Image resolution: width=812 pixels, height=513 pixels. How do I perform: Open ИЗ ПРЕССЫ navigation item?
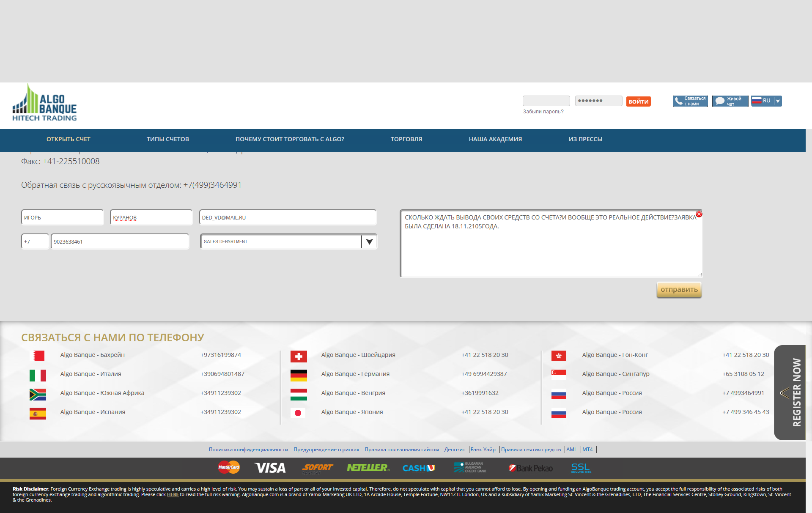(x=585, y=139)
